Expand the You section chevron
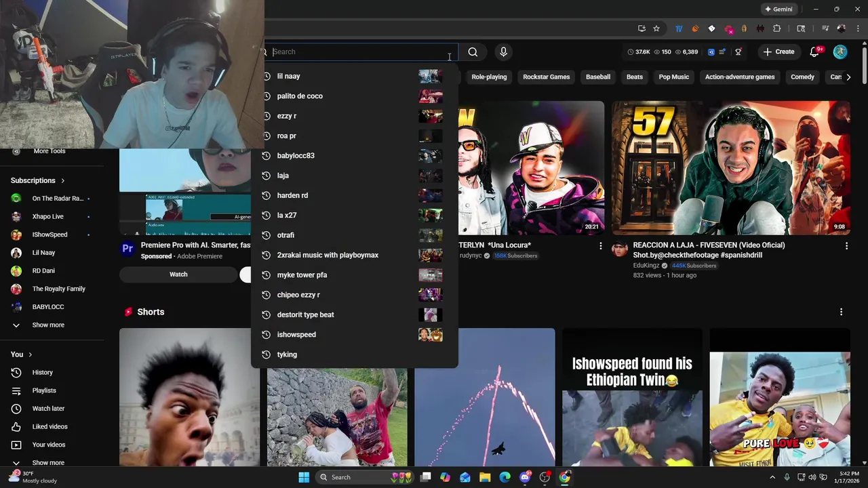868x488 pixels. 30,354
